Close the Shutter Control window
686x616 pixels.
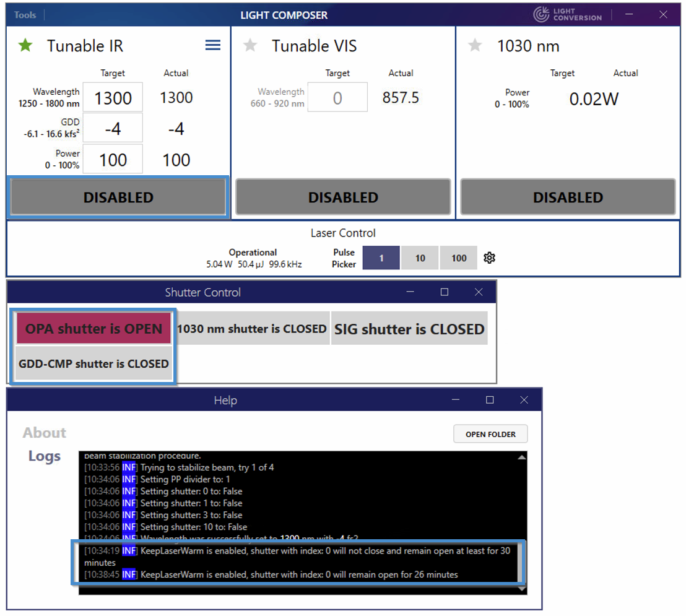coord(479,292)
